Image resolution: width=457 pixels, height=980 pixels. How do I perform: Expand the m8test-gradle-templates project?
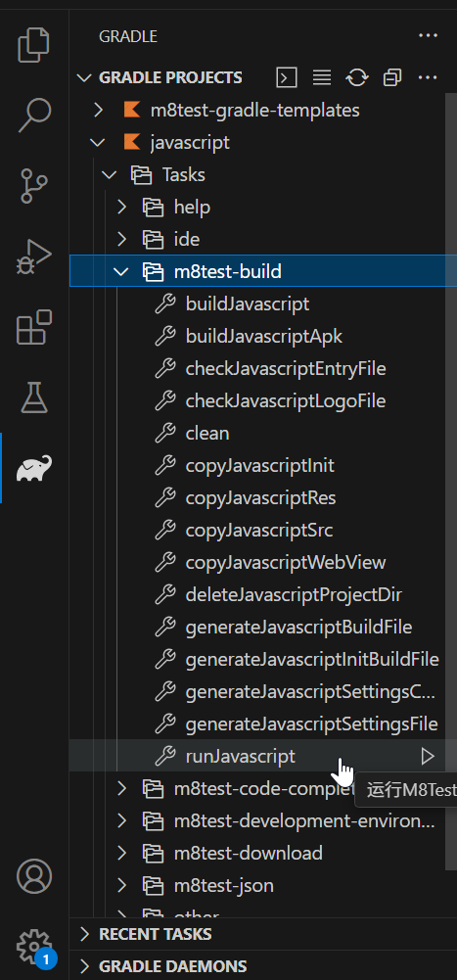pyautogui.click(x=98, y=110)
